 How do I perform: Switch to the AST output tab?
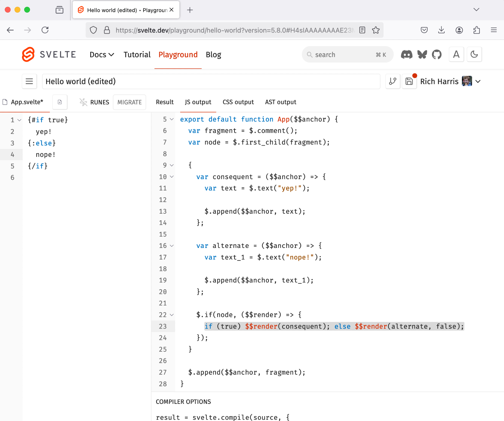tap(280, 102)
